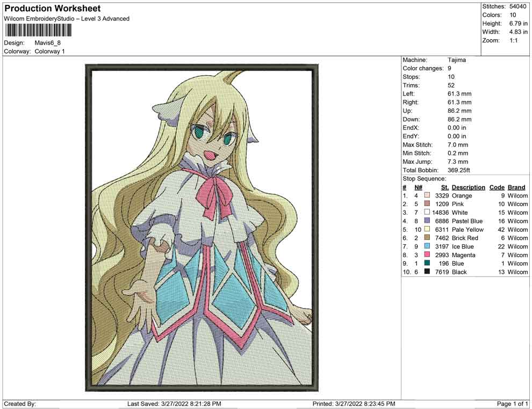Pick the Brick Red color swatch
532x409 pixels.
click(427, 238)
